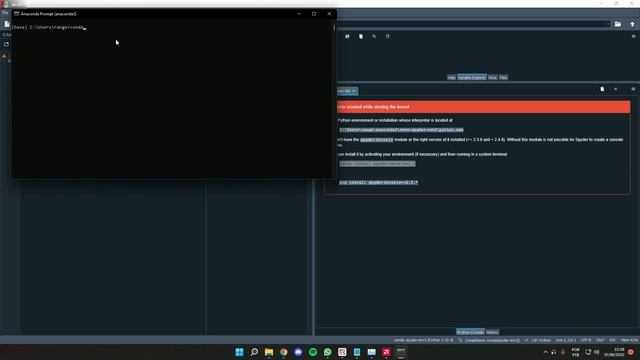Switch to the IPython Console tab at bottom
Viewport: 640px width, 360px height.
point(470,332)
